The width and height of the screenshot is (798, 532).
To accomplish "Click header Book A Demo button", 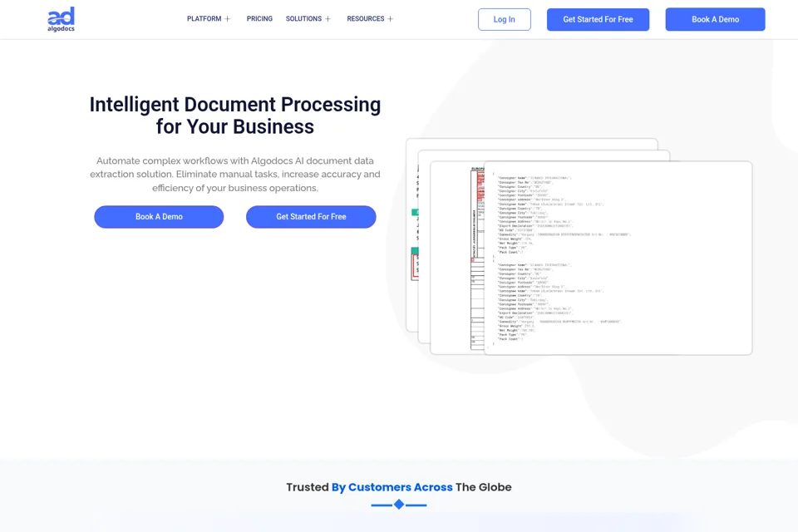I will (715, 19).
